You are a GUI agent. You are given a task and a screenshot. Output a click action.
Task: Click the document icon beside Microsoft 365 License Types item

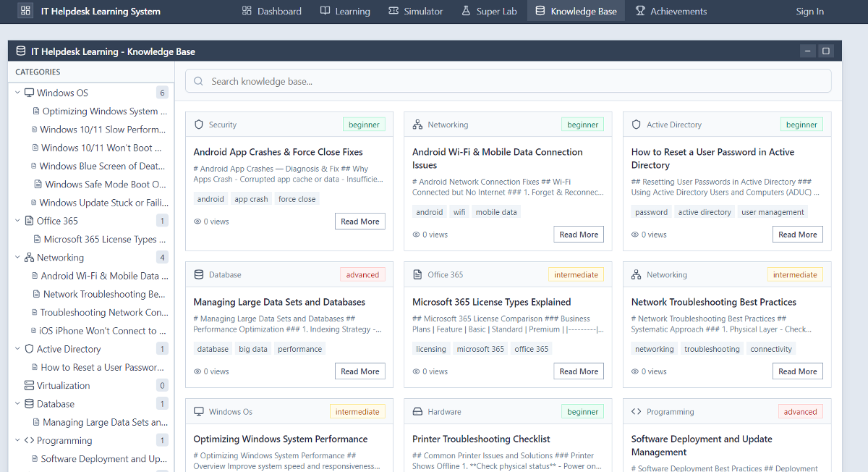pos(38,239)
